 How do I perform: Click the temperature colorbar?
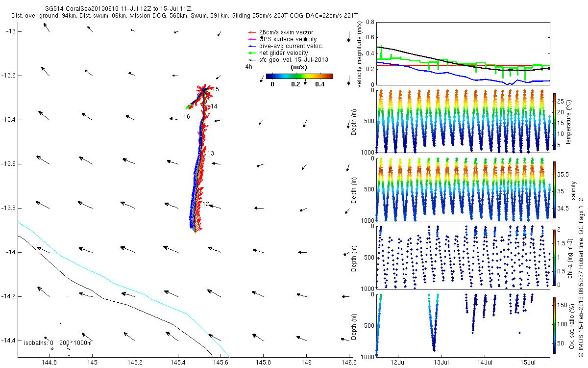pos(554,121)
